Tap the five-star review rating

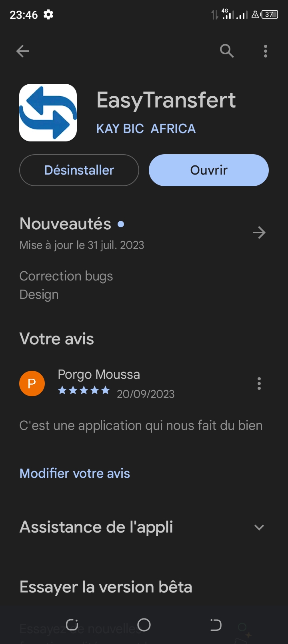pos(84,390)
